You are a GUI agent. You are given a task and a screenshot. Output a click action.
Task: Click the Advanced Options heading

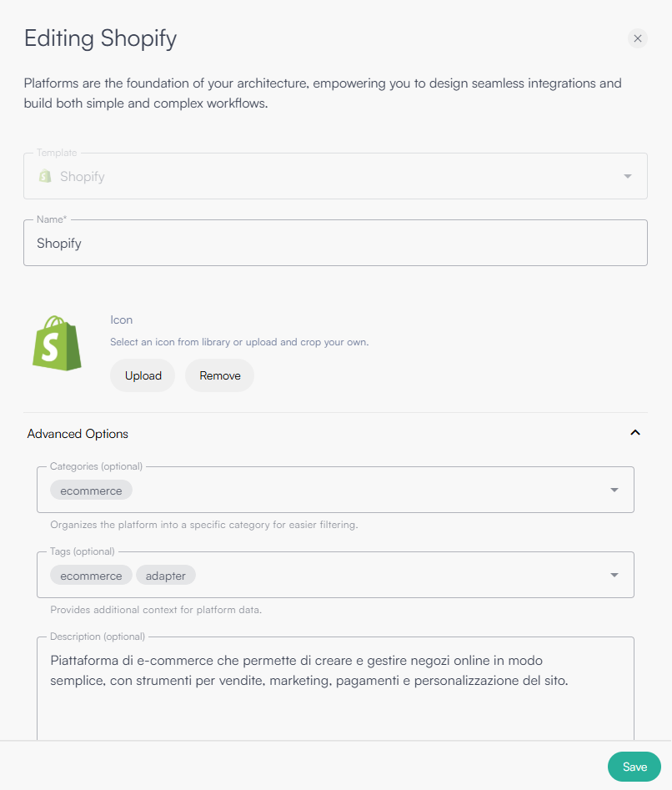(78, 434)
